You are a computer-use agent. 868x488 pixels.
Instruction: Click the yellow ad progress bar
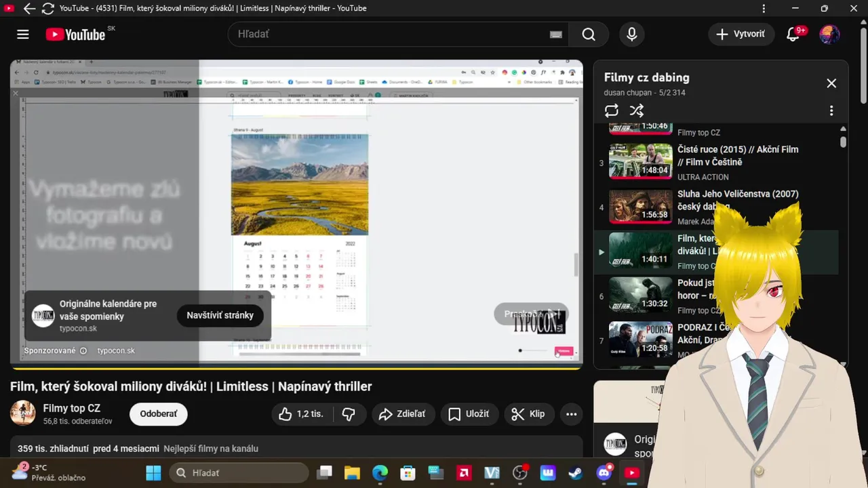(296, 368)
